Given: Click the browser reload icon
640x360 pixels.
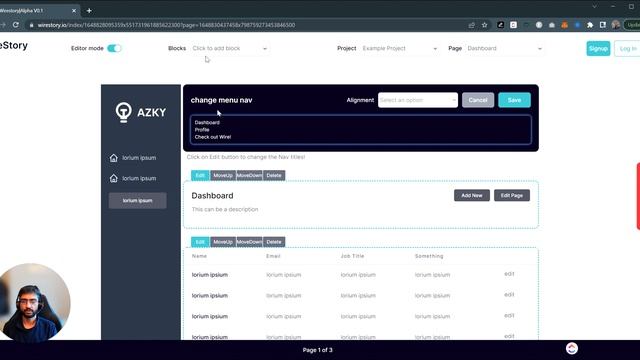Looking at the screenshot, I should pyautogui.click(x=16, y=25).
